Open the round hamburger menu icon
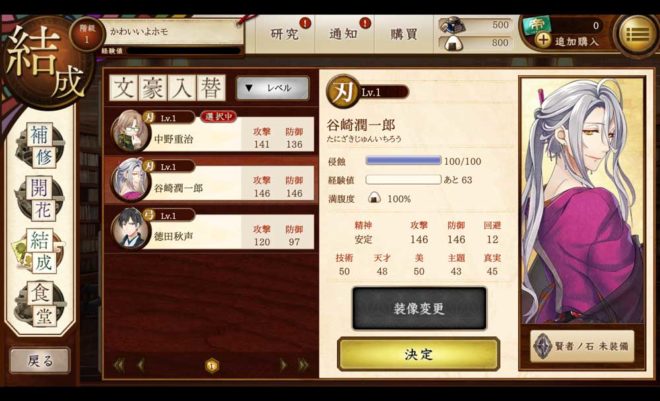The height and width of the screenshot is (401, 660). pyautogui.click(x=637, y=35)
